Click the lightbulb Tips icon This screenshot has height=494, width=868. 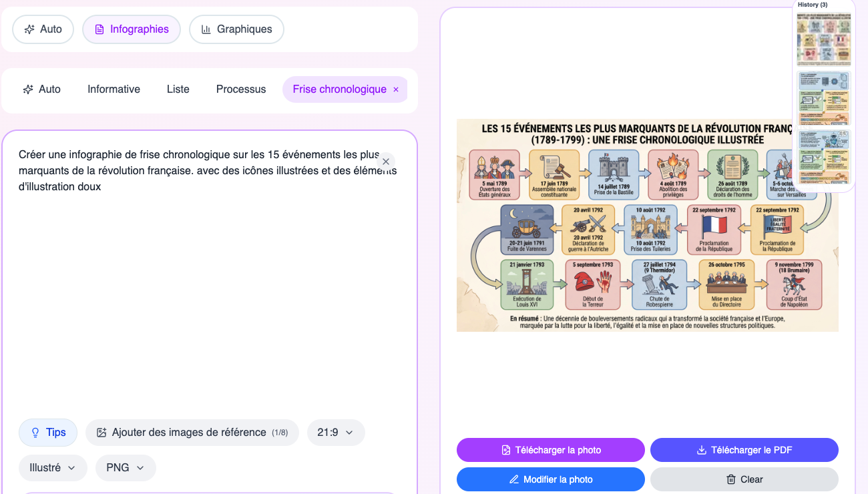[35, 433]
